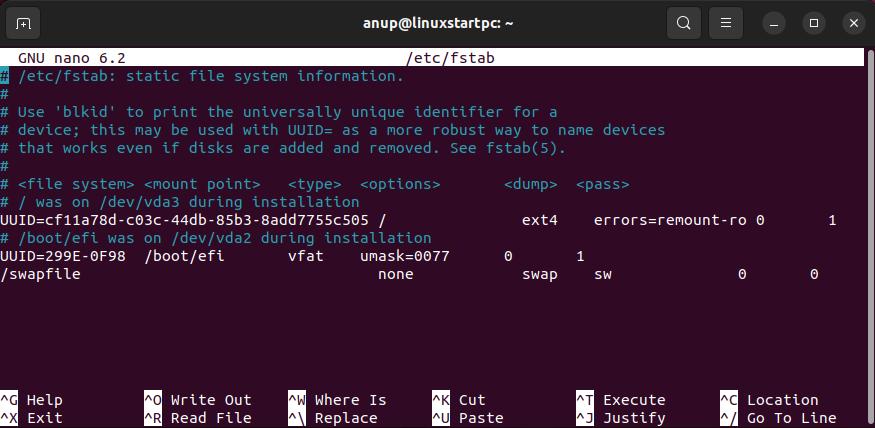
Task: Click the anup@linuxstartpc window title
Action: (438, 23)
